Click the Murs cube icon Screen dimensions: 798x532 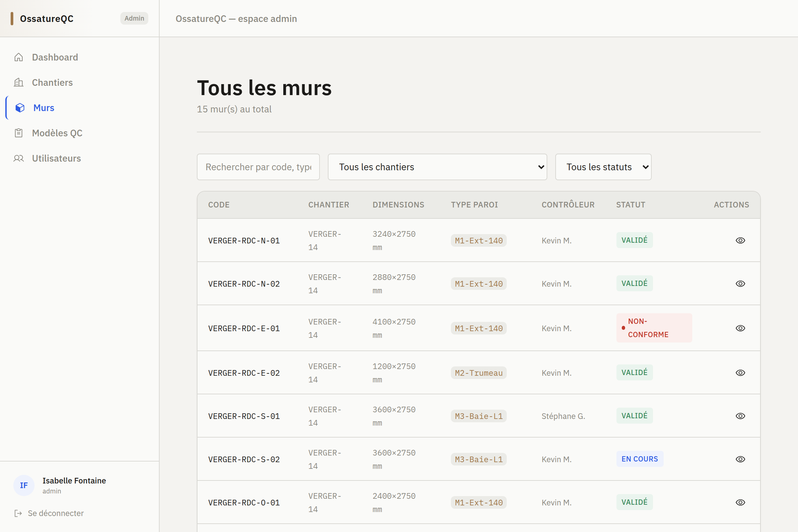click(x=20, y=107)
